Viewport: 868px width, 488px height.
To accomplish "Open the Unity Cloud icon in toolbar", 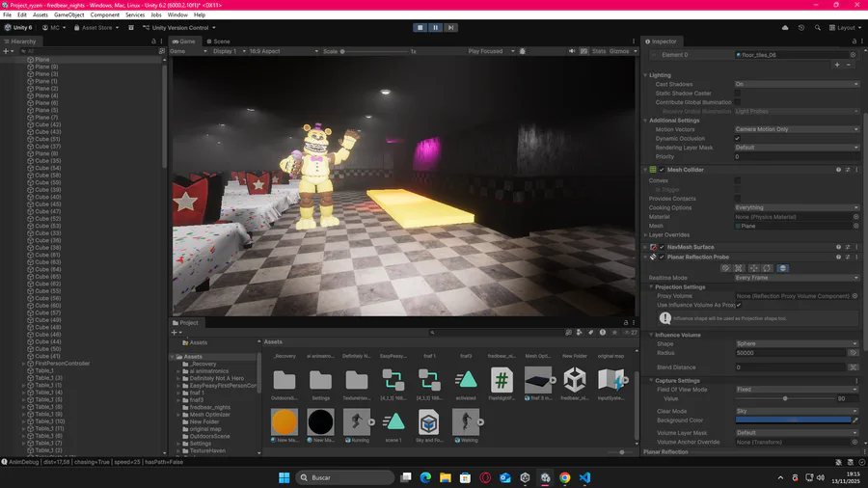I will tap(785, 28).
